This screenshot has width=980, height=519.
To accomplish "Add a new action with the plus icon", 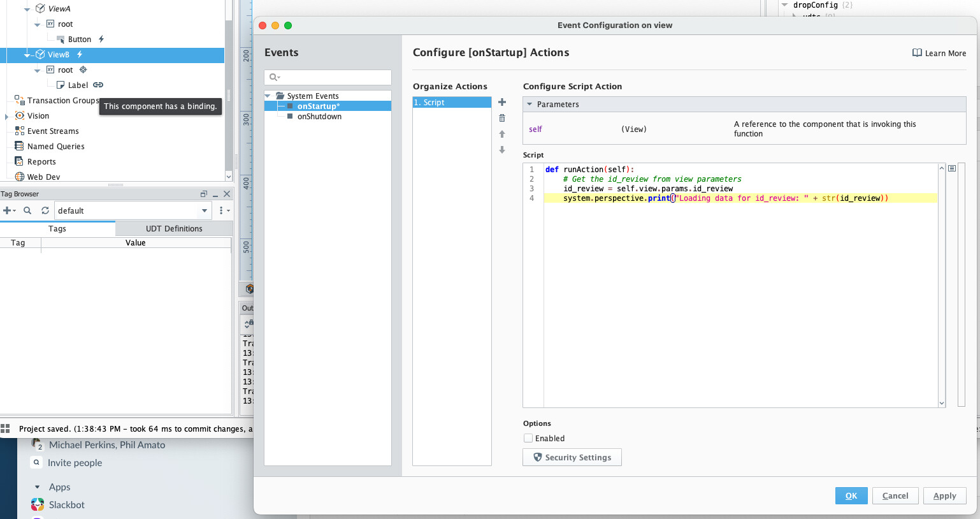I will click(x=502, y=102).
